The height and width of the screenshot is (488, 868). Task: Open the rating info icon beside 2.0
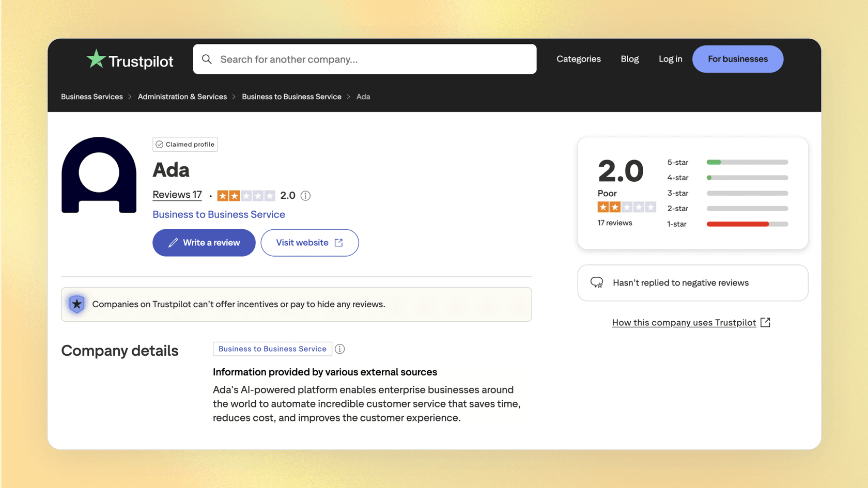[x=305, y=196]
